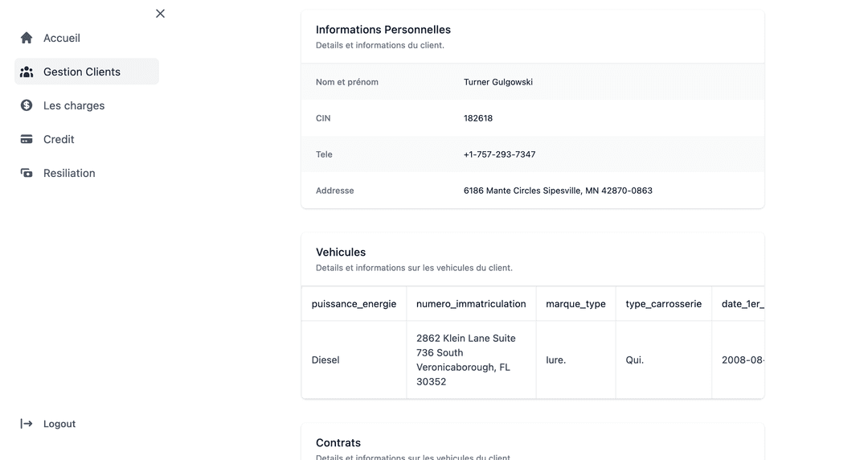
Task: Click the card icon beside Credit
Action: pyautogui.click(x=27, y=139)
